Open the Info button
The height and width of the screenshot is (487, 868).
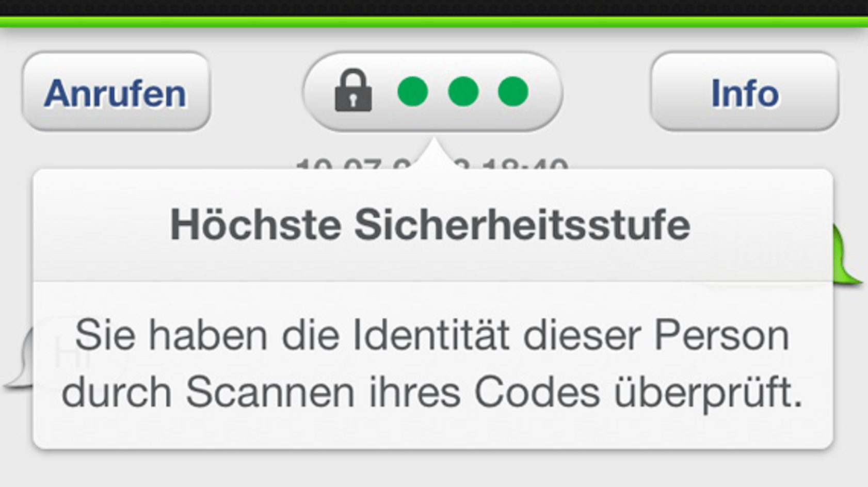(x=744, y=92)
